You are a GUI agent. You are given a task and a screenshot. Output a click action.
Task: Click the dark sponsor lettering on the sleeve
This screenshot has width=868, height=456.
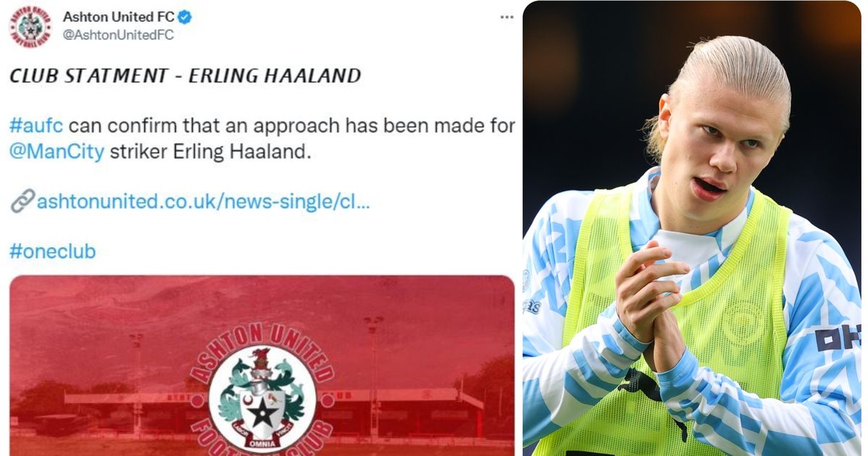[x=838, y=338]
